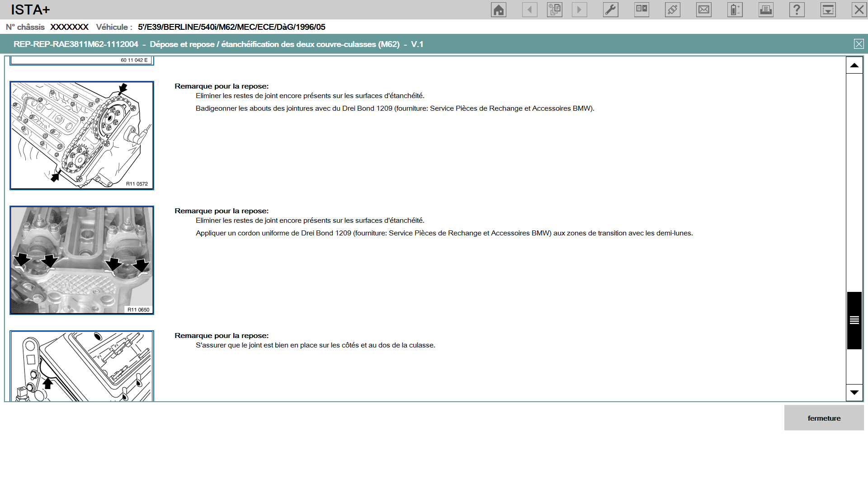Screen dimensions: 868x488
Task: Close the ISTA+ application
Action: 859,9
